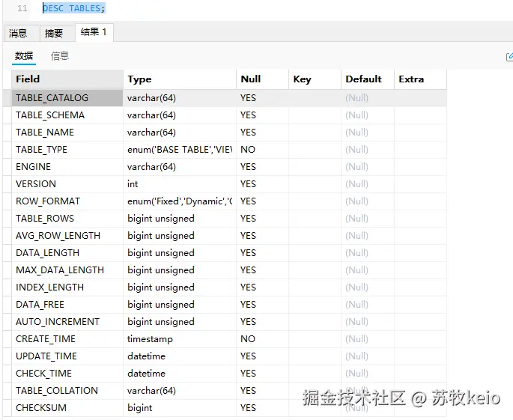Switch to the 摘要 tab
This screenshot has height=420, width=513.
[x=57, y=33]
